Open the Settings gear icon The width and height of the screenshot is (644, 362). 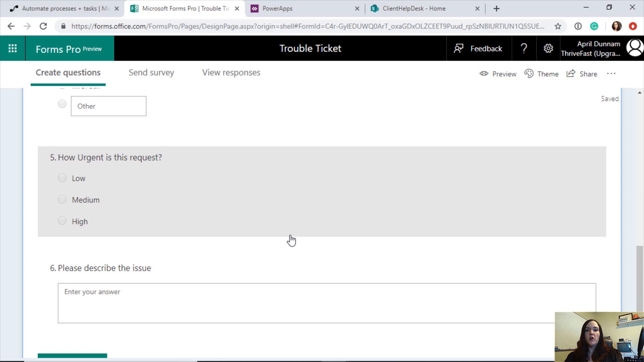[548, 49]
